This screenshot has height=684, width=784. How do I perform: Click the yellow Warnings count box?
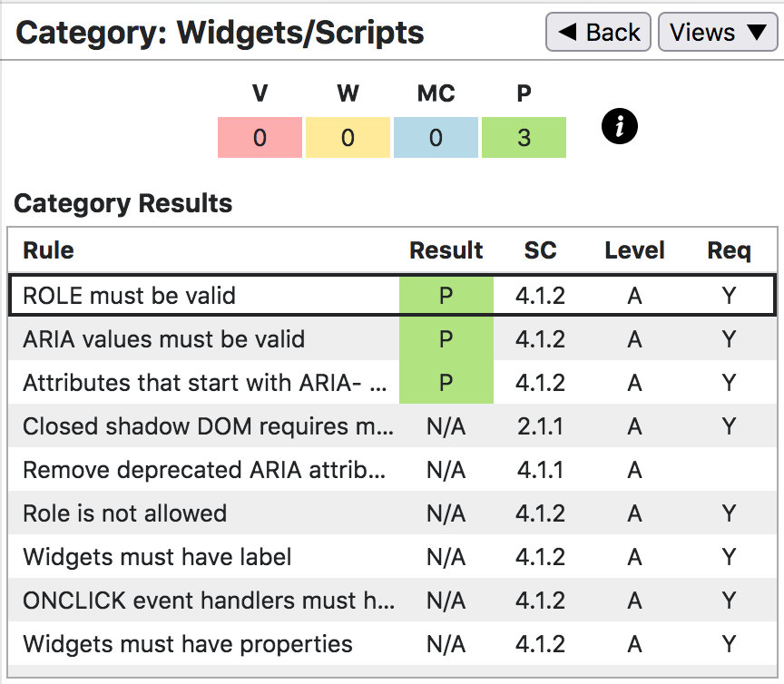(x=348, y=138)
